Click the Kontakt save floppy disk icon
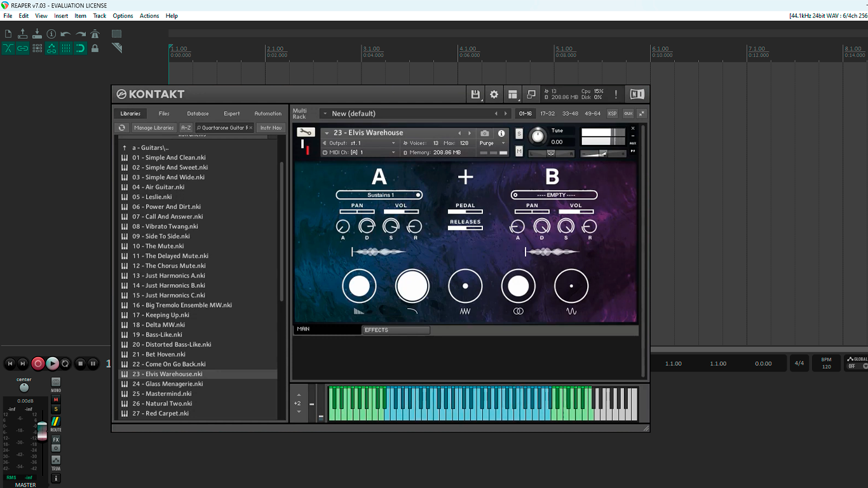Image resolution: width=868 pixels, height=488 pixels. tap(475, 94)
